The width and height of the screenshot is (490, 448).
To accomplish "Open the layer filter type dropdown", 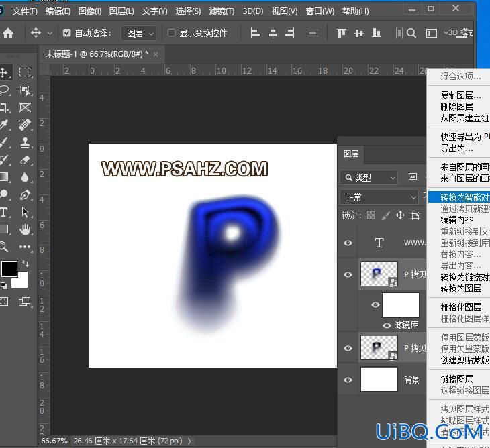I will pos(369,178).
